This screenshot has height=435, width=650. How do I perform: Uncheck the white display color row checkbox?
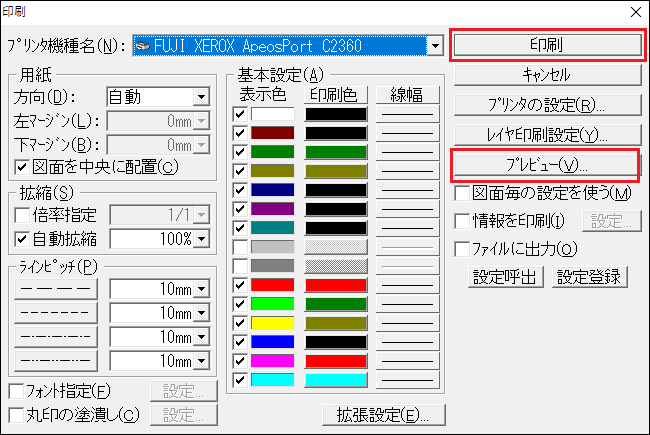(240, 114)
